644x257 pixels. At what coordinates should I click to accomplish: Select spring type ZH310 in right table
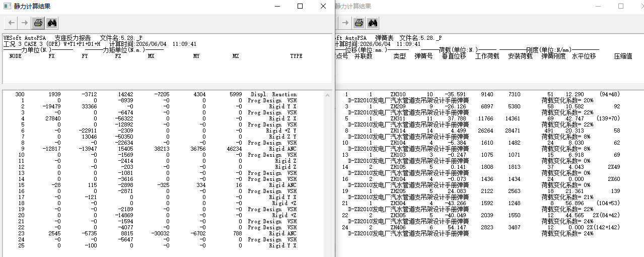(x=398, y=95)
